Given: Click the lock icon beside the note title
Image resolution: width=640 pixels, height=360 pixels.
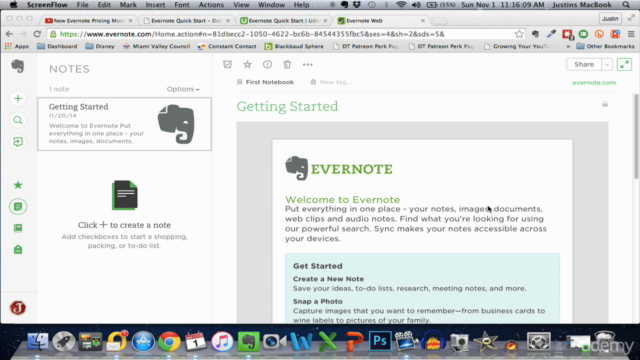Looking at the screenshot, I should click(605, 104).
